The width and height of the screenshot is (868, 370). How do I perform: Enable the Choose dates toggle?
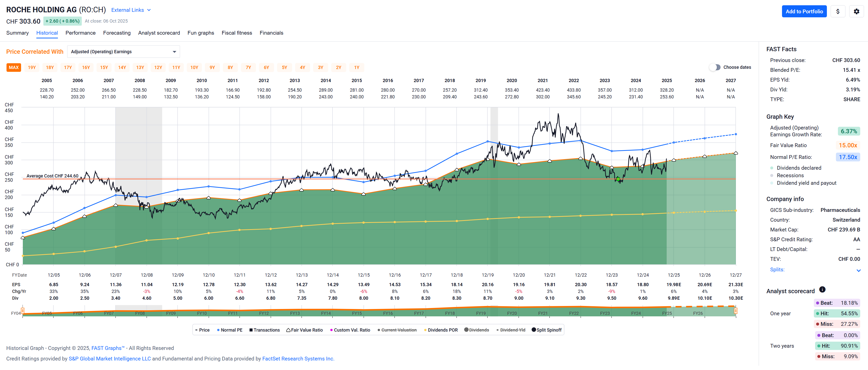pos(714,67)
